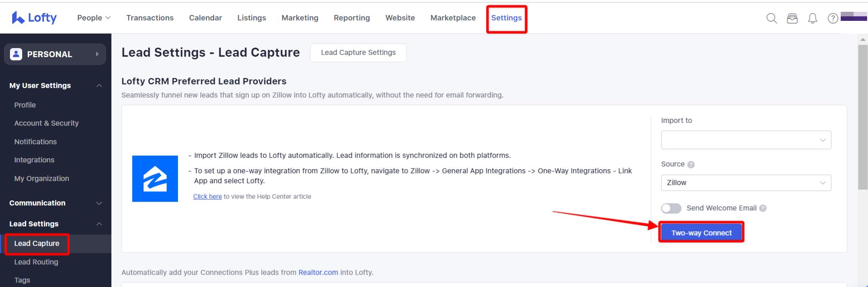Follow the Click here help link

(x=207, y=196)
